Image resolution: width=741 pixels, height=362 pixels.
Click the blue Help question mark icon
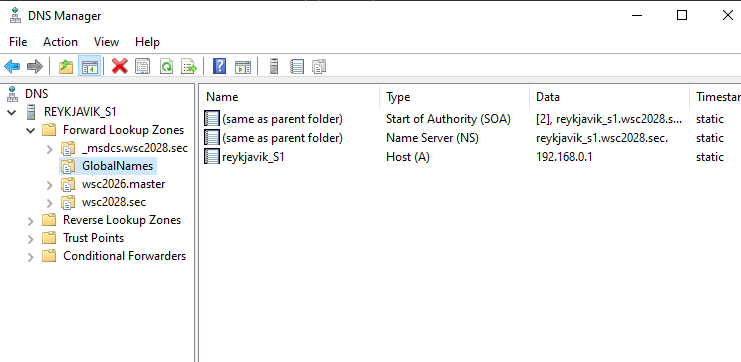[219, 67]
